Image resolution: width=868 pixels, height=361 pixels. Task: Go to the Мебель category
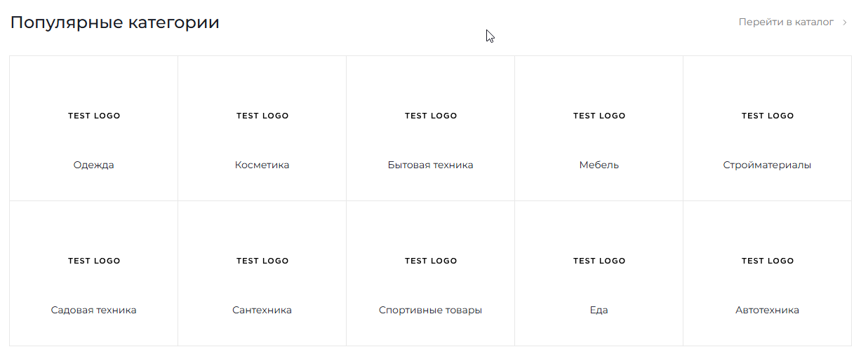pos(599,165)
